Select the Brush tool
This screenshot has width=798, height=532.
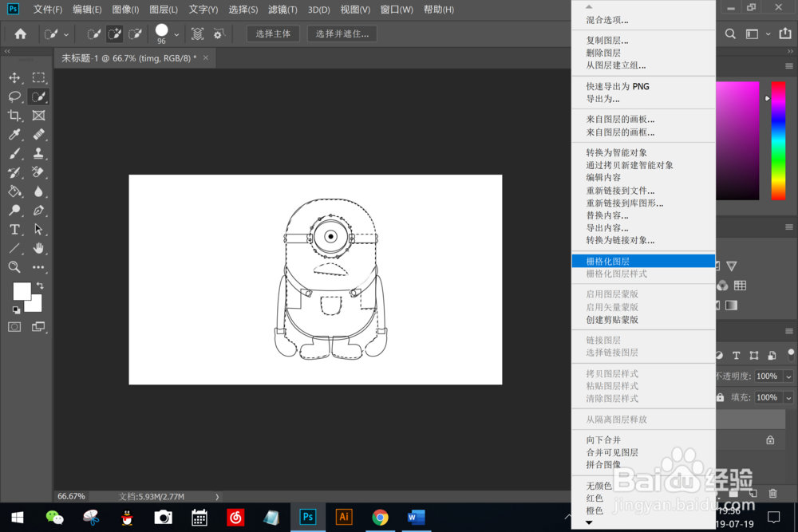(14, 154)
